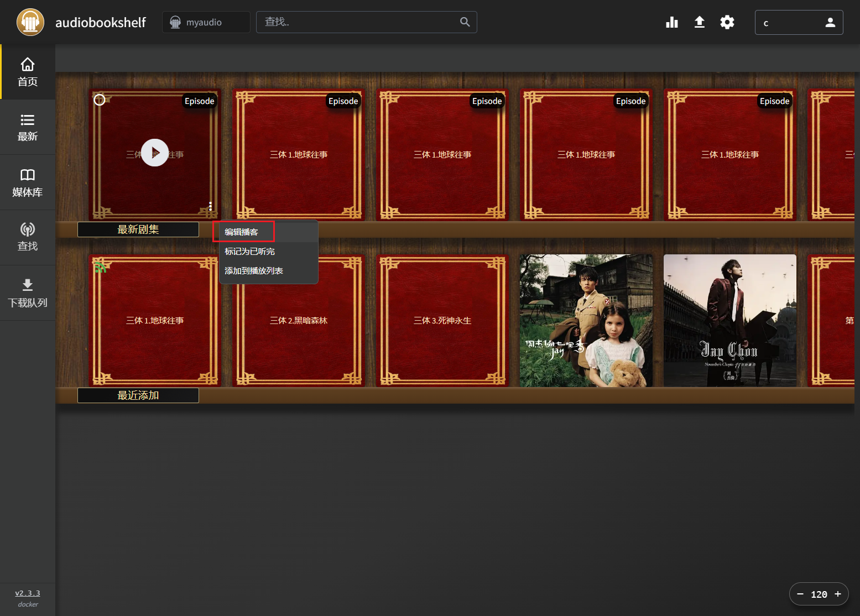Click the 最新剧集 shelf label
The width and height of the screenshot is (860, 616).
click(x=138, y=229)
